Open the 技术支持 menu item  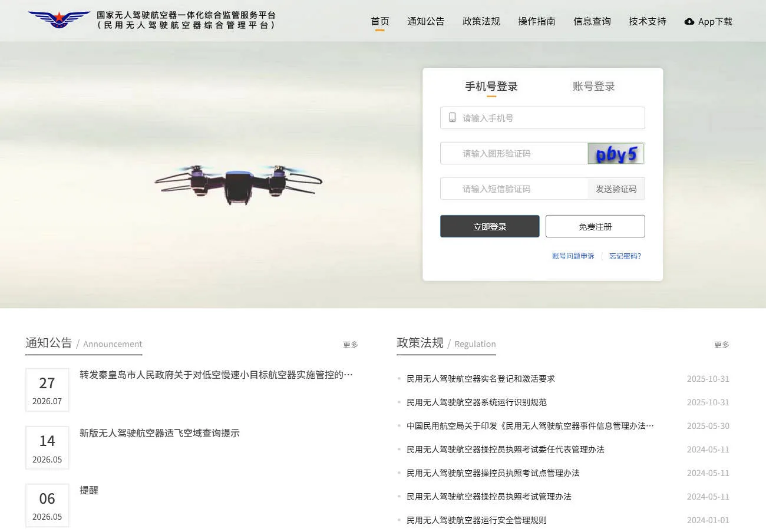coord(648,21)
